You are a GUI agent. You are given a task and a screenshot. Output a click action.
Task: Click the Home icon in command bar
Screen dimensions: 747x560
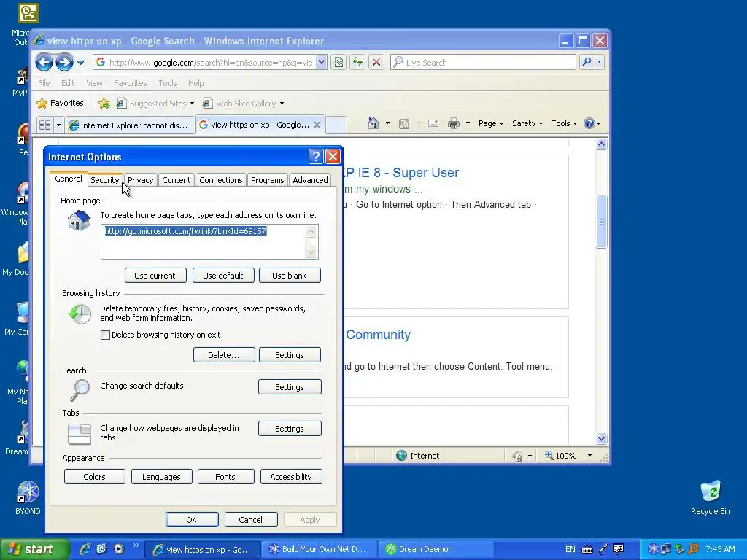pyautogui.click(x=373, y=123)
